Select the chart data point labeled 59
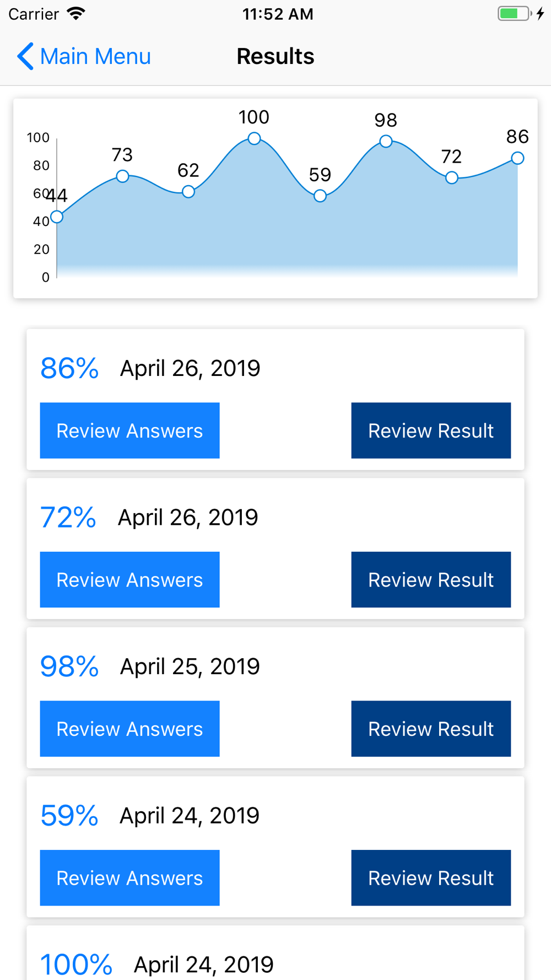This screenshot has height=980, width=551. click(x=320, y=196)
